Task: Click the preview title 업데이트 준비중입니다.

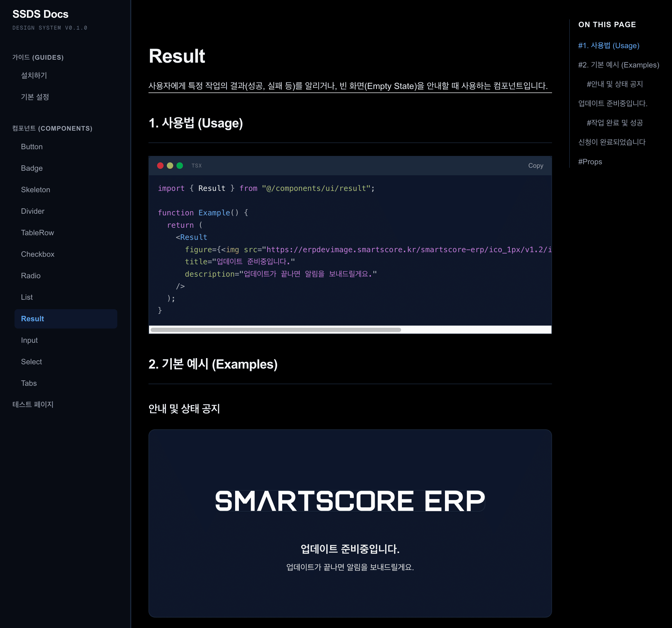Action: point(350,549)
